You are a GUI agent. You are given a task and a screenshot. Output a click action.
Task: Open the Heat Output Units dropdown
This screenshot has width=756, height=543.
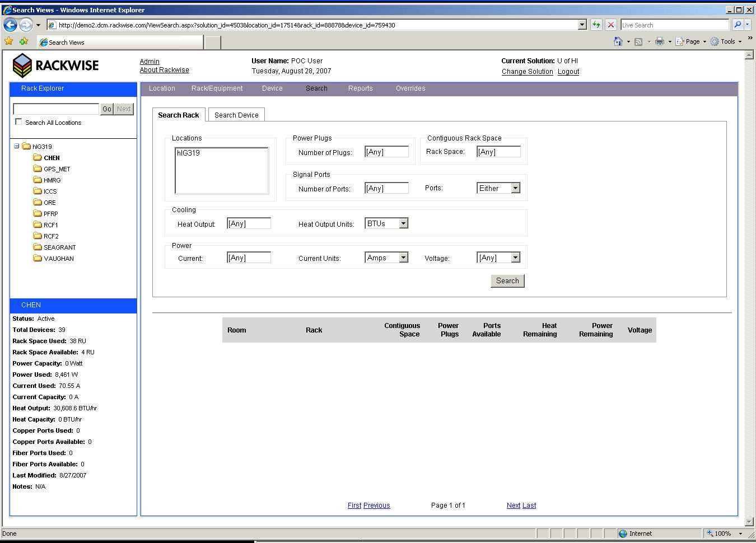tap(403, 223)
